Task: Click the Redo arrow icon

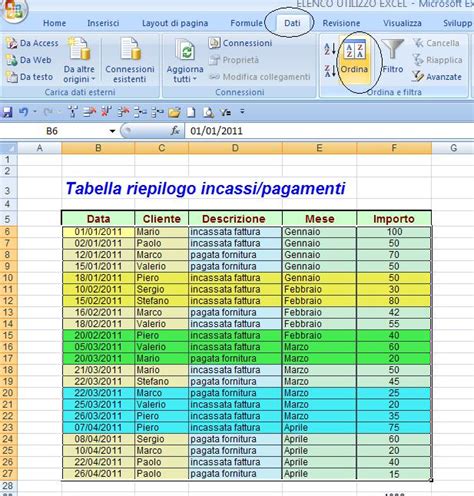Action: (x=48, y=112)
